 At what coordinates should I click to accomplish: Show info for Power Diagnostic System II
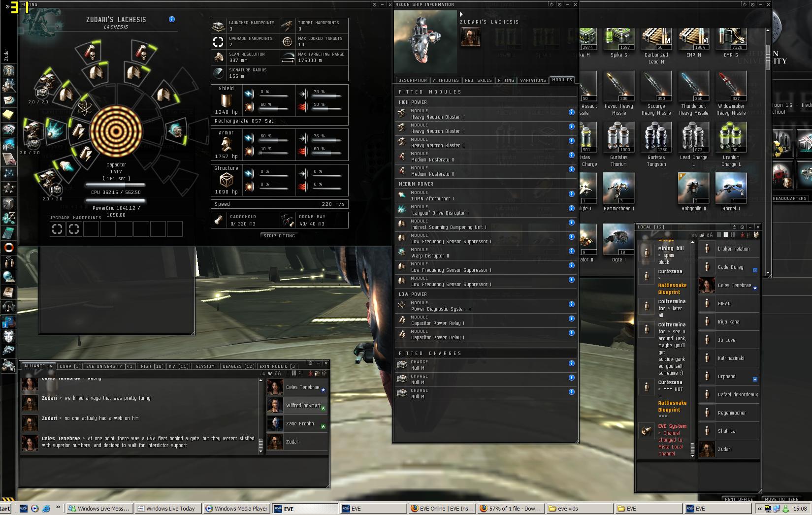coord(571,304)
